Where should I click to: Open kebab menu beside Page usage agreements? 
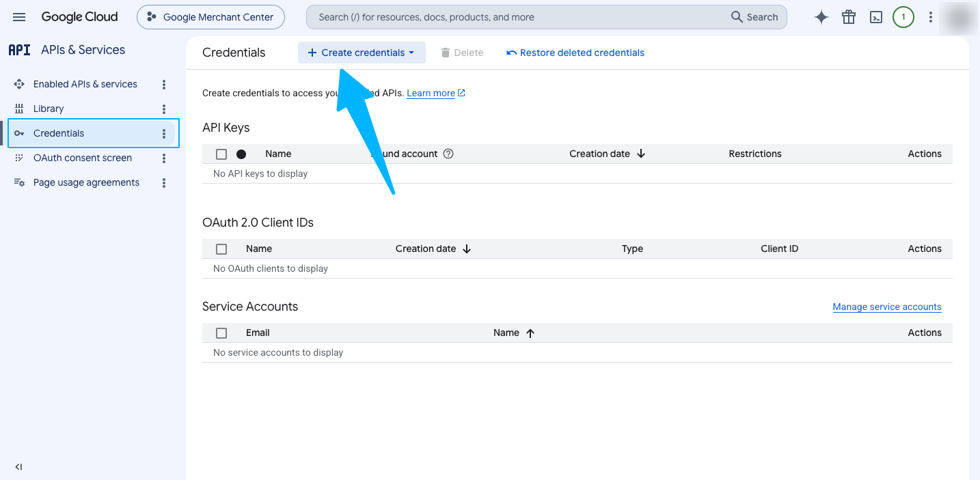(x=164, y=183)
